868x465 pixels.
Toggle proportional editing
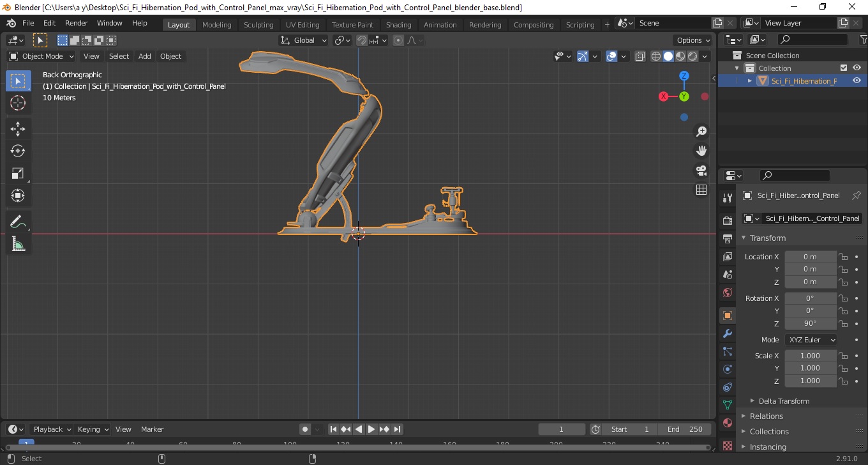click(398, 40)
